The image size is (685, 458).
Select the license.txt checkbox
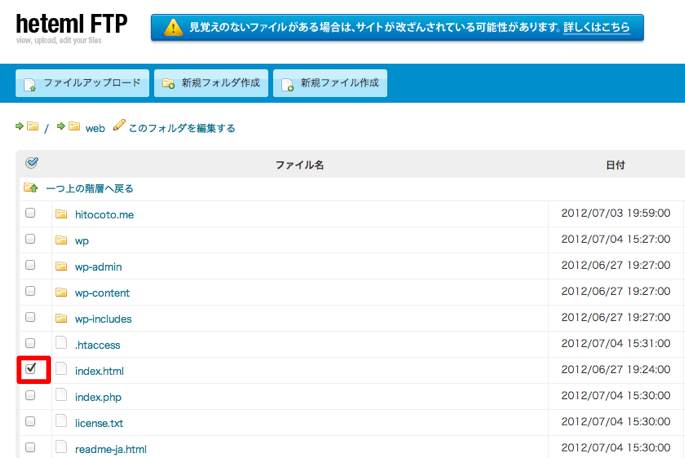click(x=30, y=421)
